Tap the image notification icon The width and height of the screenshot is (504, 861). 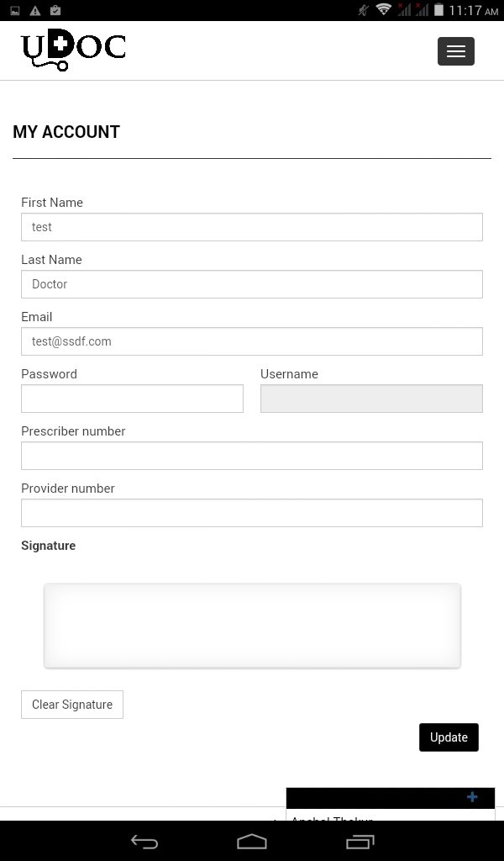(x=15, y=10)
